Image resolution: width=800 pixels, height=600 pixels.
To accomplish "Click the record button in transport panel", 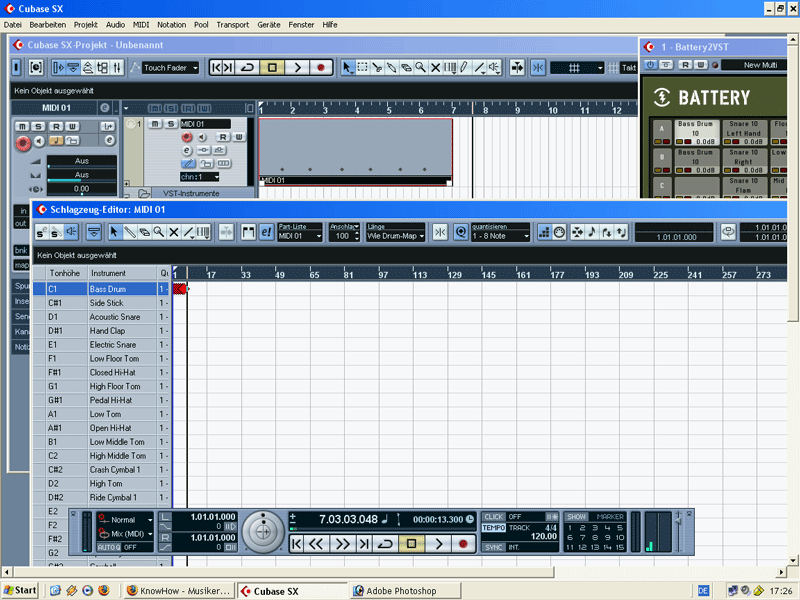I will [x=463, y=544].
